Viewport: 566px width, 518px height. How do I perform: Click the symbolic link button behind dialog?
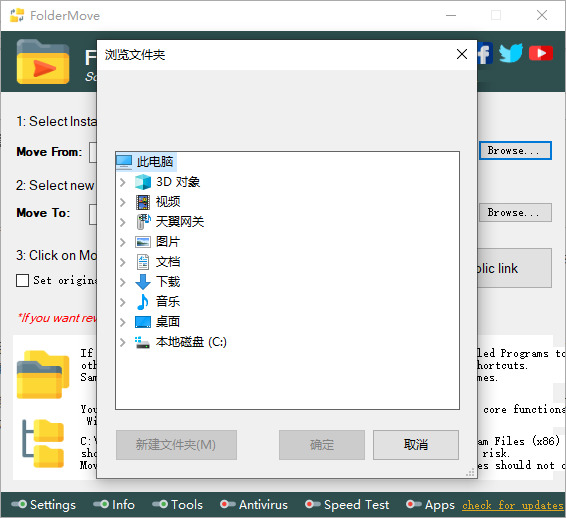[515, 268]
